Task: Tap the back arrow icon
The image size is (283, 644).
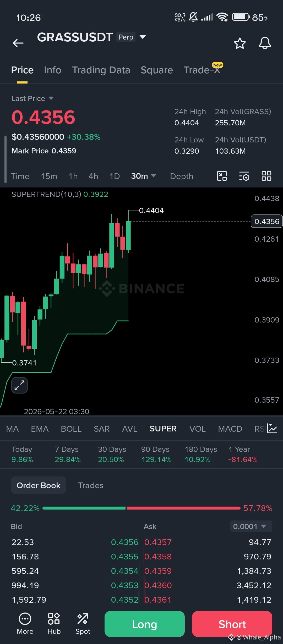Action: (x=18, y=43)
